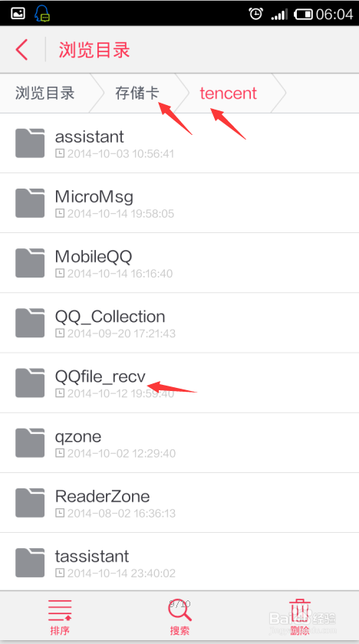The width and height of the screenshot is (359, 644).
Task: Tap the sort (排序) icon
Action: click(x=60, y=610)
